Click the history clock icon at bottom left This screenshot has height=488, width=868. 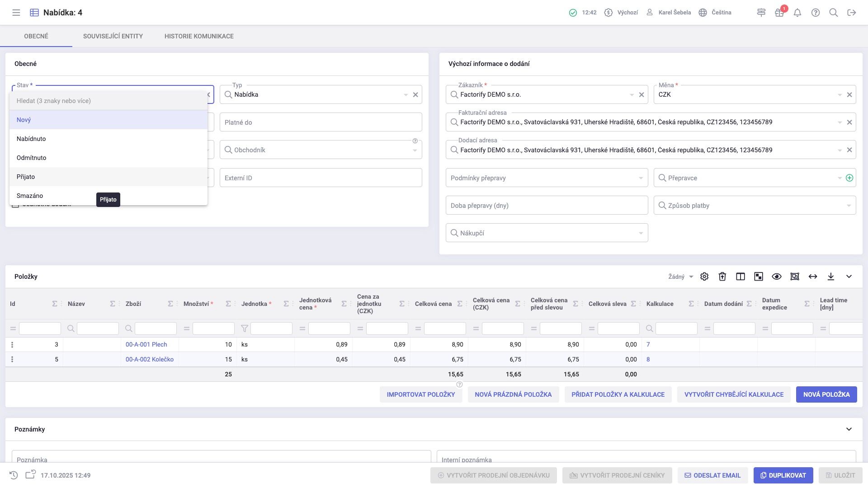point(14,475)
